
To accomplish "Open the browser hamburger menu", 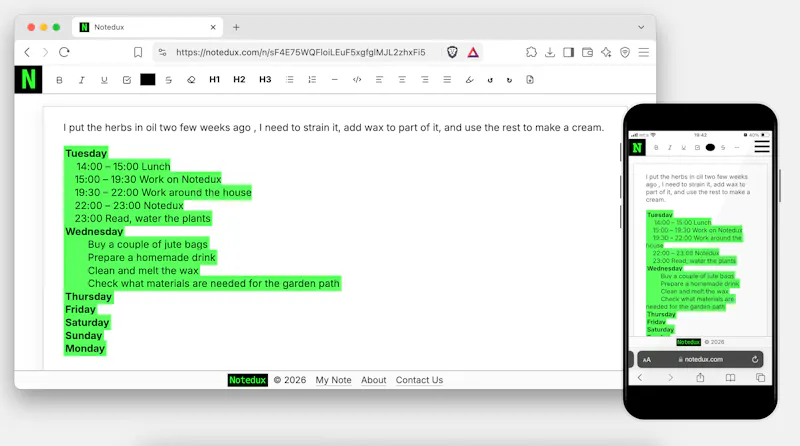I will coord(644,52).
